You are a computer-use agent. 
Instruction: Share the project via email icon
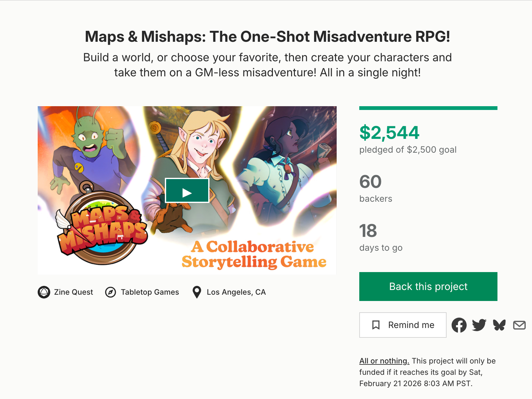(519, 325)
